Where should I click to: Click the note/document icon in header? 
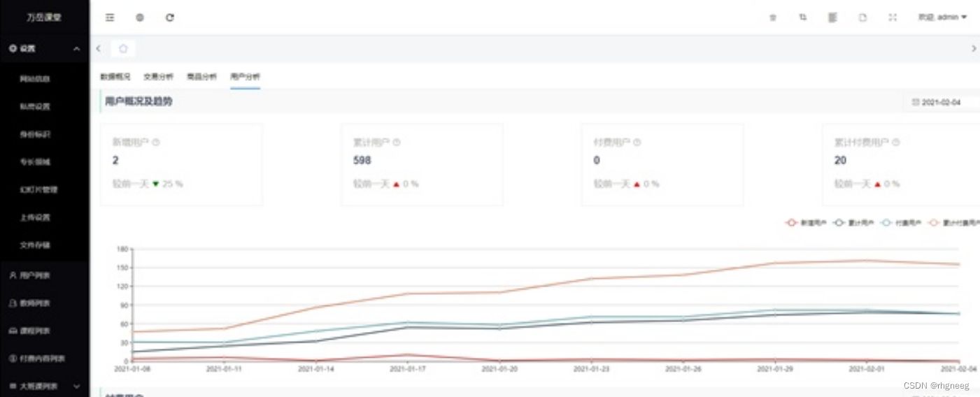[x=862, y=17]
